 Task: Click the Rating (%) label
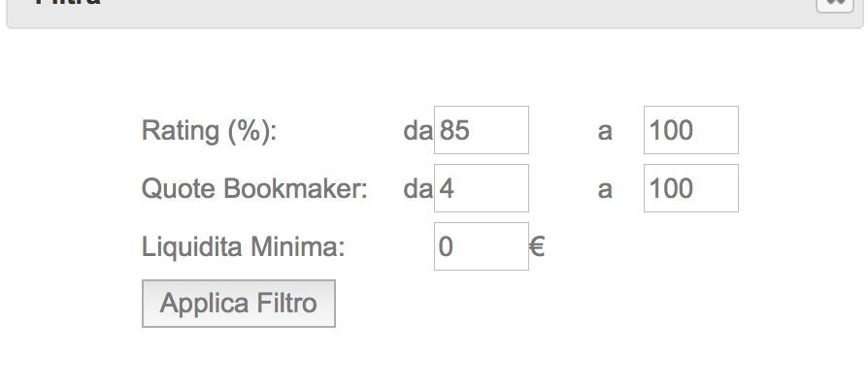pos(209,132)
